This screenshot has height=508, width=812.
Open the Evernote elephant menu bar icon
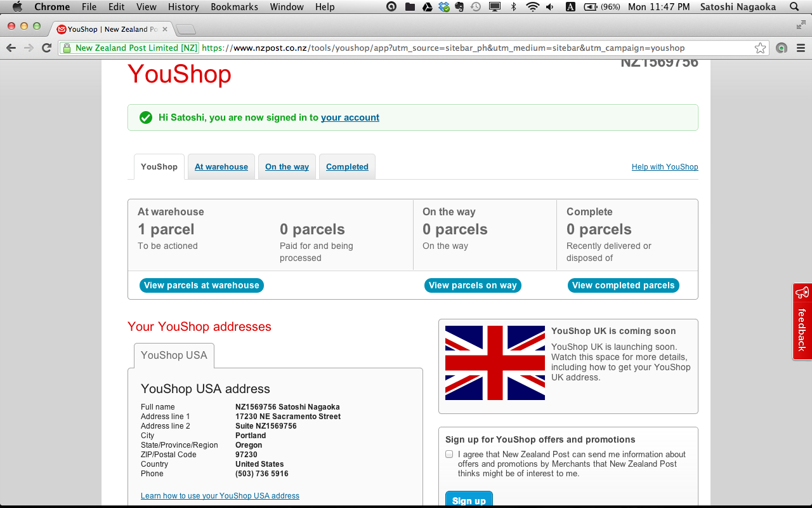459,7
